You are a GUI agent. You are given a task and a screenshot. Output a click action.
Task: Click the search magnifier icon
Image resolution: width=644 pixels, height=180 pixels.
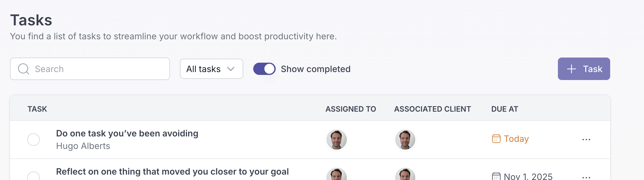click(23, 69)
